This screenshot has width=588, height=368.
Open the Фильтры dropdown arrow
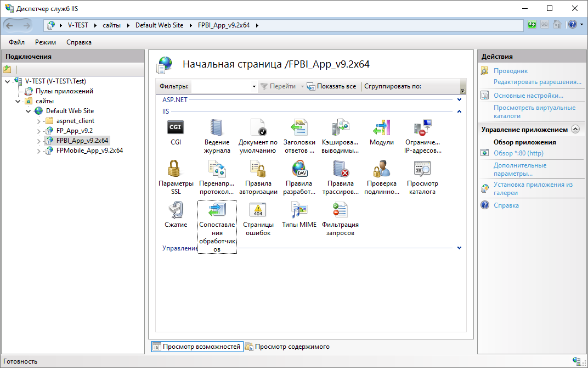[x=254, y=86]
